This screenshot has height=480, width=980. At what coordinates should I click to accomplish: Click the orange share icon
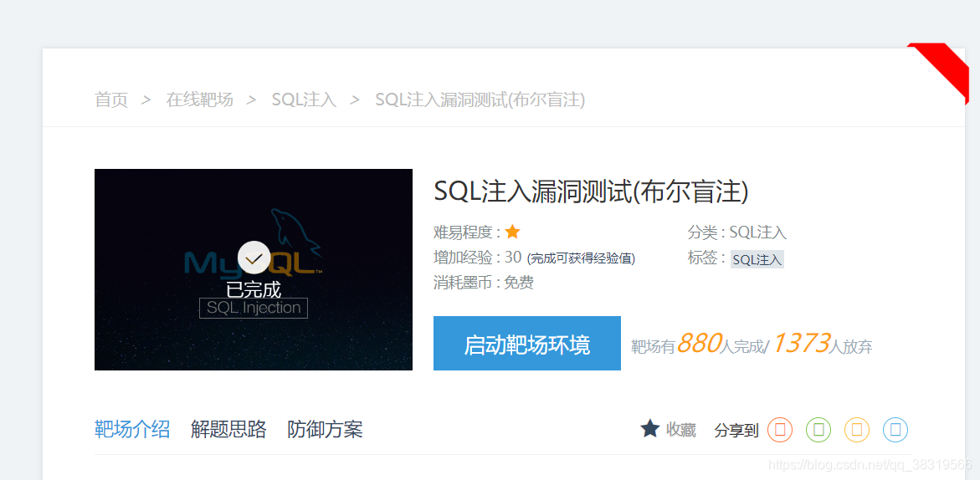[857, 430]
